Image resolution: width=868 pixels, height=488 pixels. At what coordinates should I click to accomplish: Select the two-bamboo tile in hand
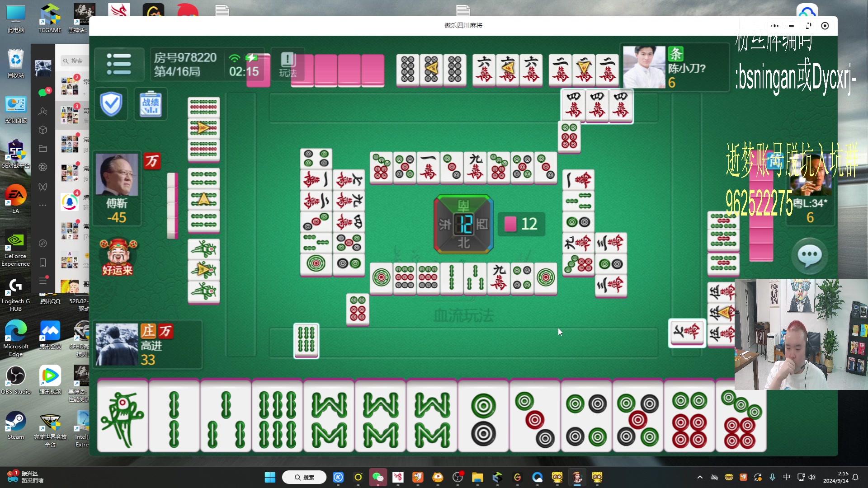pyautogui.click(x=174, y=416)
